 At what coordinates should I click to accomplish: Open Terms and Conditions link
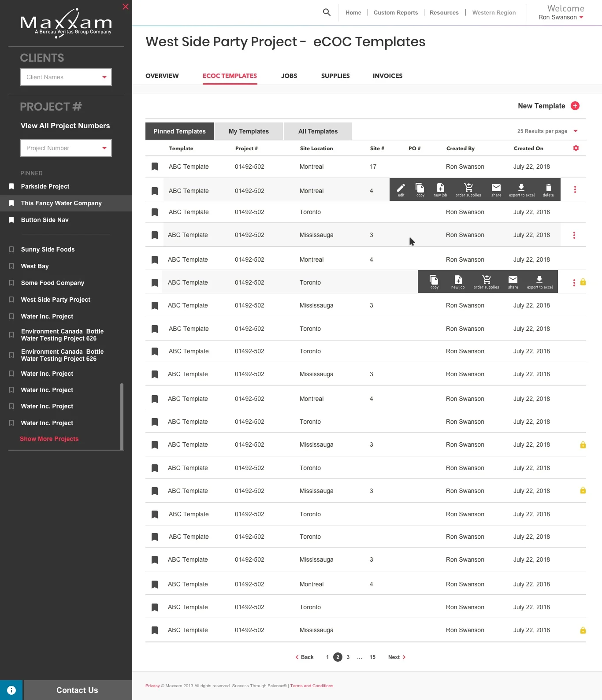point(312,686)
